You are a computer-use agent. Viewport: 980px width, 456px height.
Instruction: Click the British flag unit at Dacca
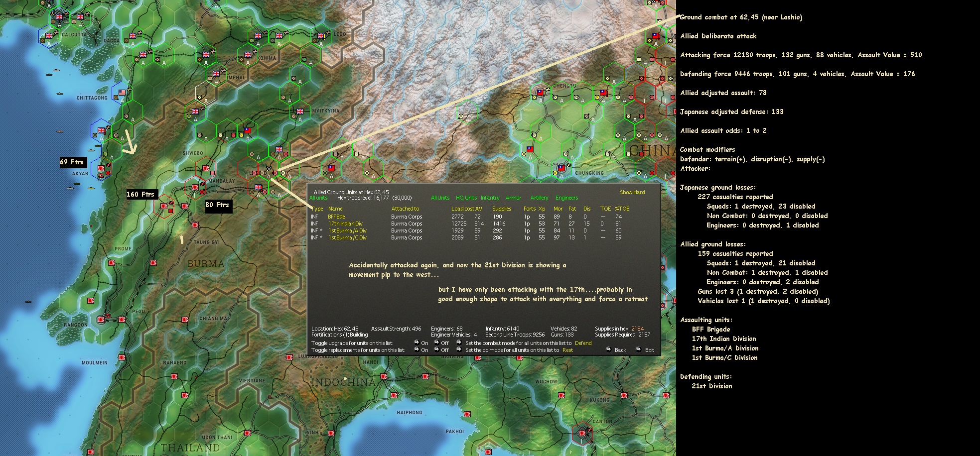click(x=133, y=36)
